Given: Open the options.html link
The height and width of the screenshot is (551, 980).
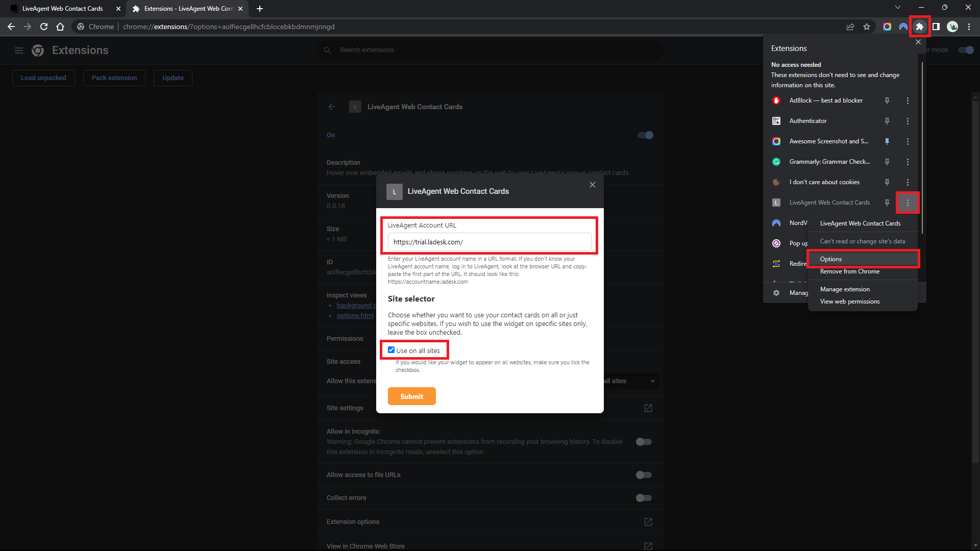Looking at the screenshot, I should pos(355,316).
